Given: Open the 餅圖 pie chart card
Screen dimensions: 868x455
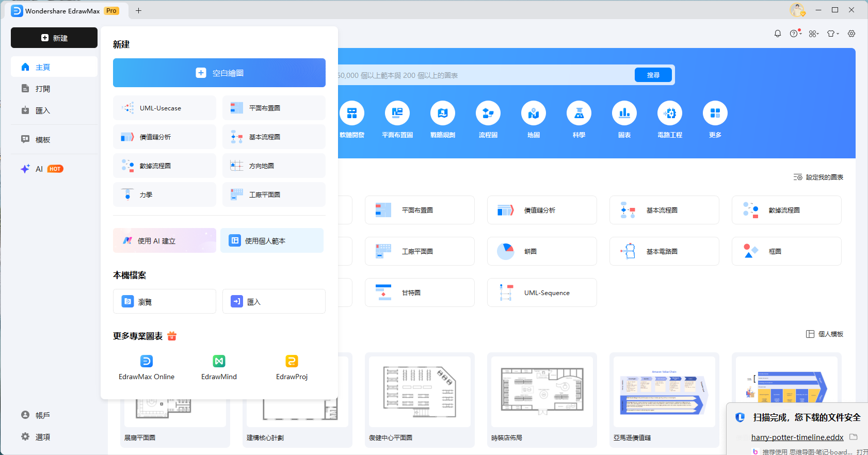Looking at the screenshot, I should click(542, 251).
